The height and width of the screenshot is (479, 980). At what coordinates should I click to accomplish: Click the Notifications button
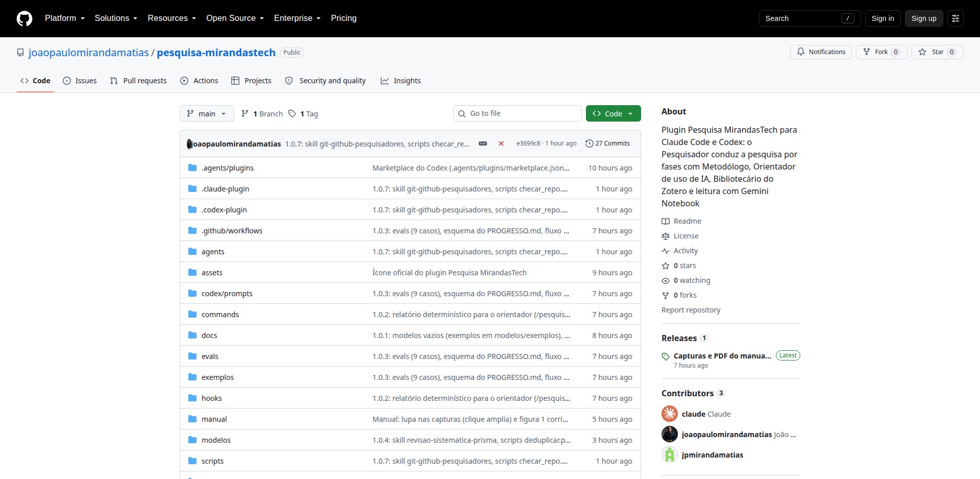821,52
